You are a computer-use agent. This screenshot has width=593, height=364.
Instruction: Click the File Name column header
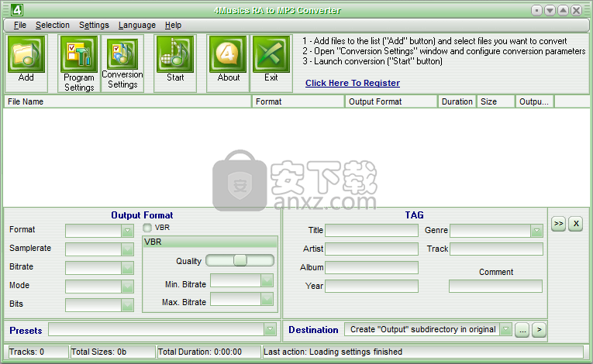(x=128, y=101)
